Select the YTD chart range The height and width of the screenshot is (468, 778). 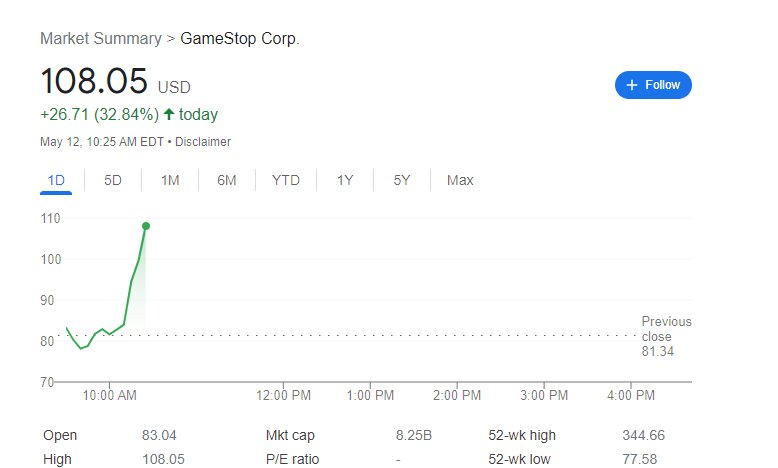(x=286, y=180)
